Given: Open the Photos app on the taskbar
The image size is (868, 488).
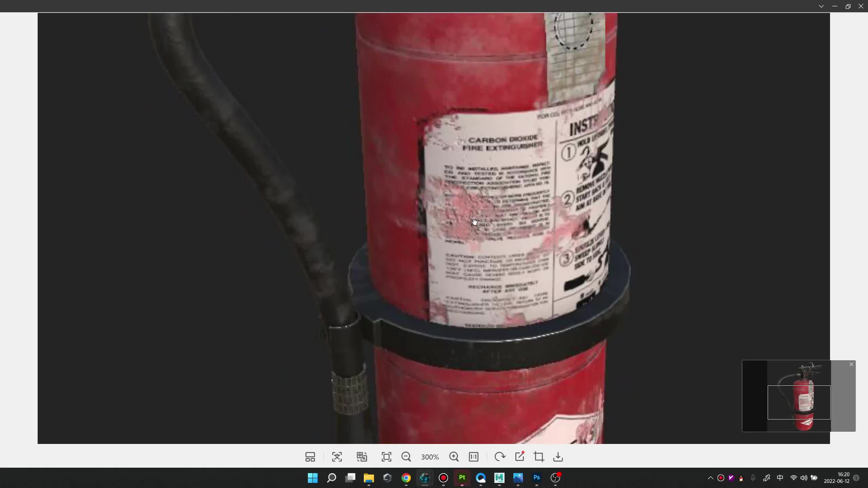Looking at the screenshot, I should [x=518, y=478].
